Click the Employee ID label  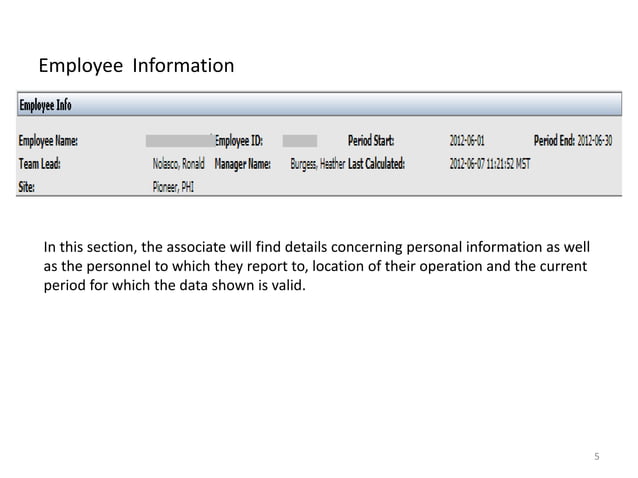(x=239, y=141)
